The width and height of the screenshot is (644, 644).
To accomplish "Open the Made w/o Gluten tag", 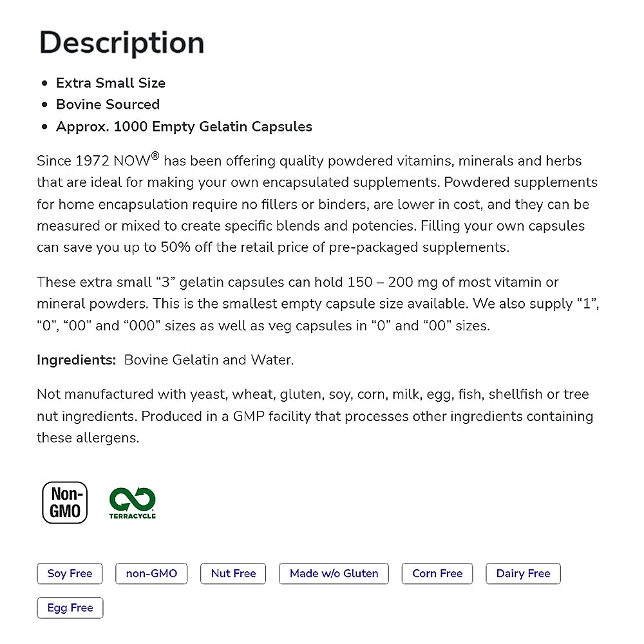I will coord(334,573).
